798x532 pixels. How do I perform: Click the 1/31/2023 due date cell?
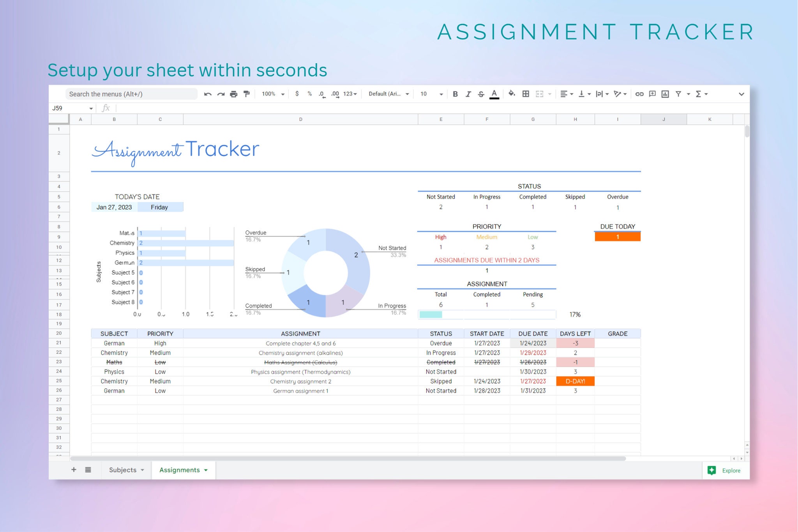pos(533,391)
